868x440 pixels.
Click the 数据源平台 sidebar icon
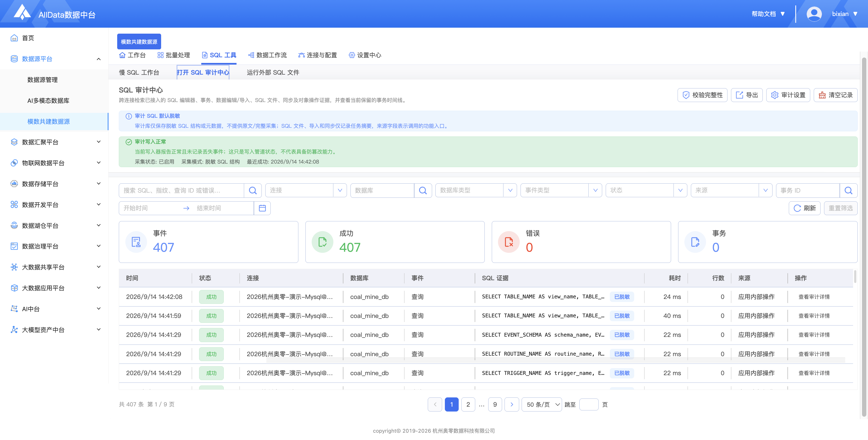(14, 59)
